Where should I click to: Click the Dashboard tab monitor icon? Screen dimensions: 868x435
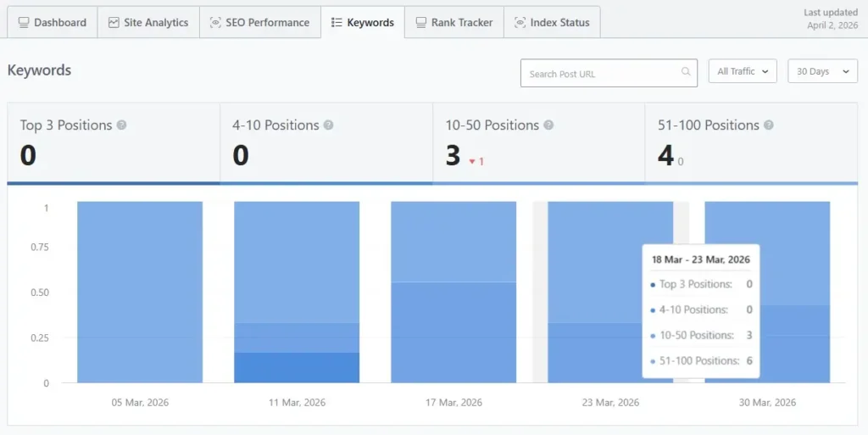[x=24, y=23]
